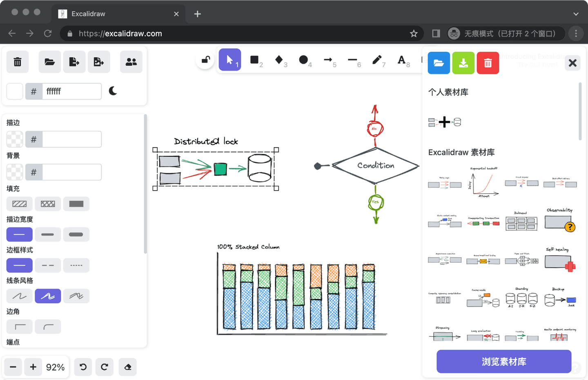Image resolution: width=588 pixels, height=380 pixels.
Task: Select the dashed border style option
Action: pyautogui.click(x=48, y=265)
